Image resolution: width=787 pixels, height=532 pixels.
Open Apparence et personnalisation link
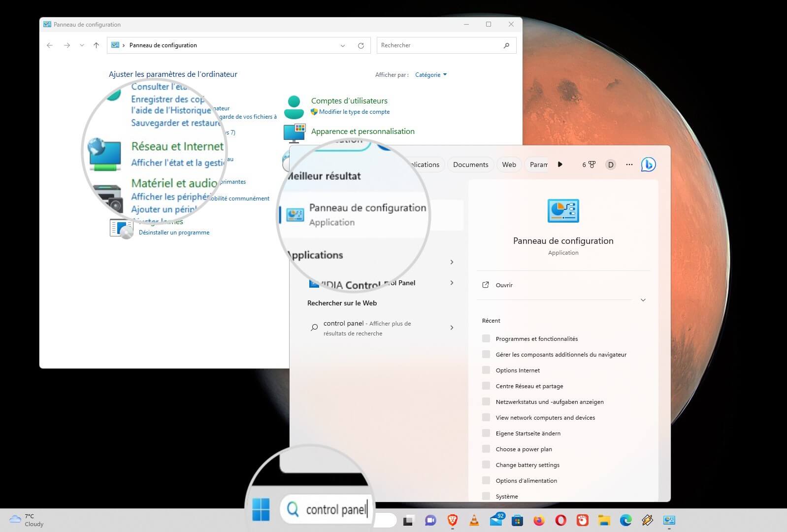(363, 132)
